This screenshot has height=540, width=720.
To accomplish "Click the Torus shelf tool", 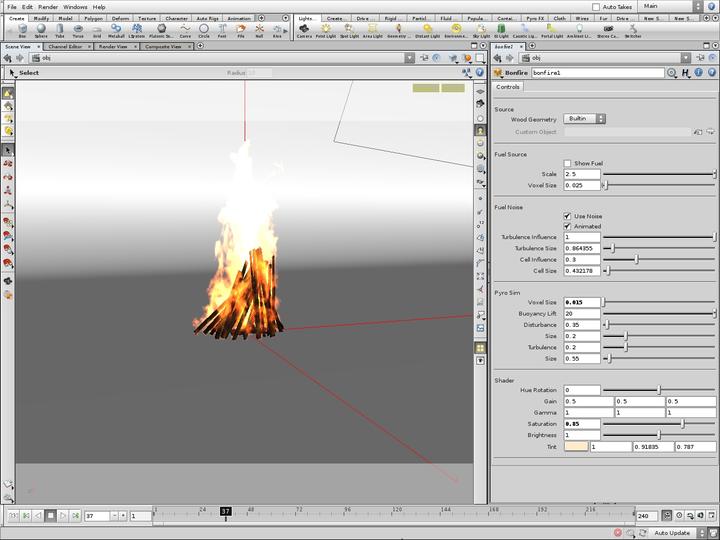I will point(78,30).
